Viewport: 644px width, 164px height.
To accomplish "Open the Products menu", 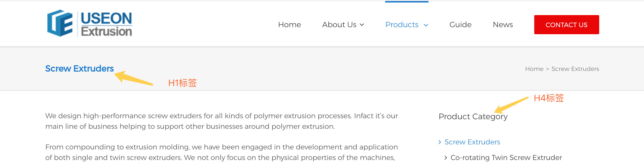I will pyautogui.click(x=402, y=25).
